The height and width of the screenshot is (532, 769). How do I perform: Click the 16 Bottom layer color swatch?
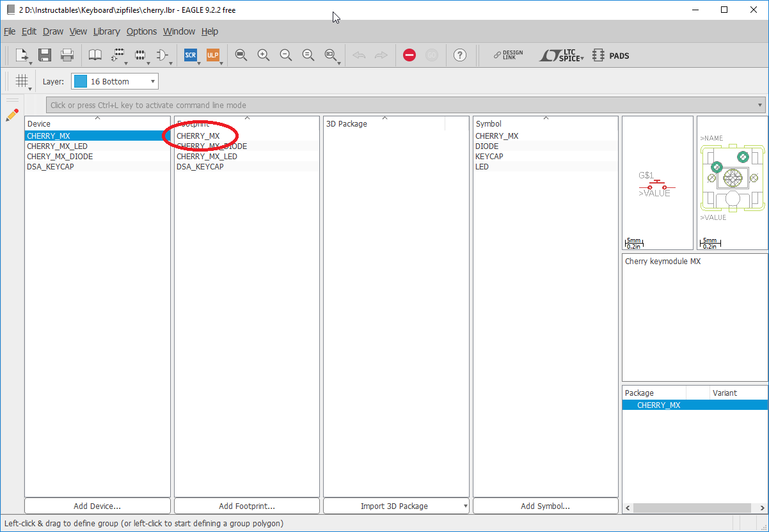(81, 81)
